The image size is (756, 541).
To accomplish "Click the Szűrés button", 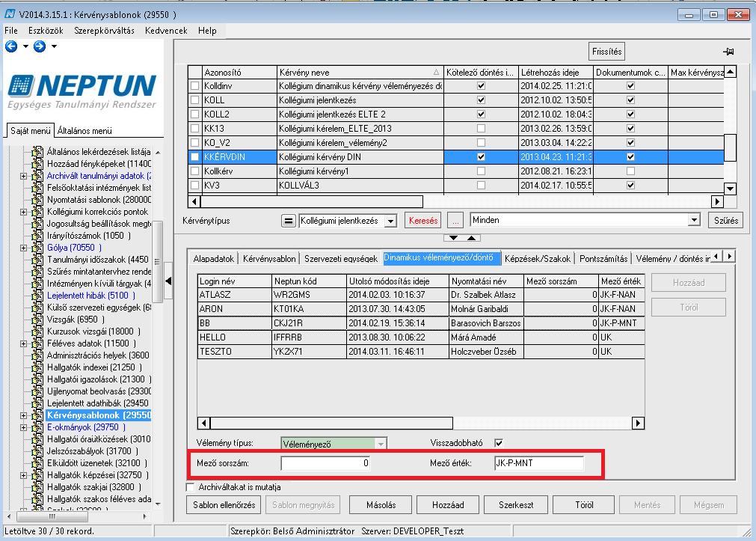I will pos(725,221).
